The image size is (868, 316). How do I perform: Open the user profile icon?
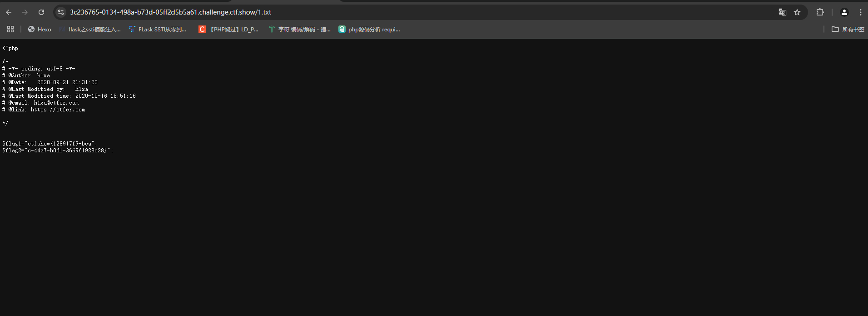tap(844, 12)
